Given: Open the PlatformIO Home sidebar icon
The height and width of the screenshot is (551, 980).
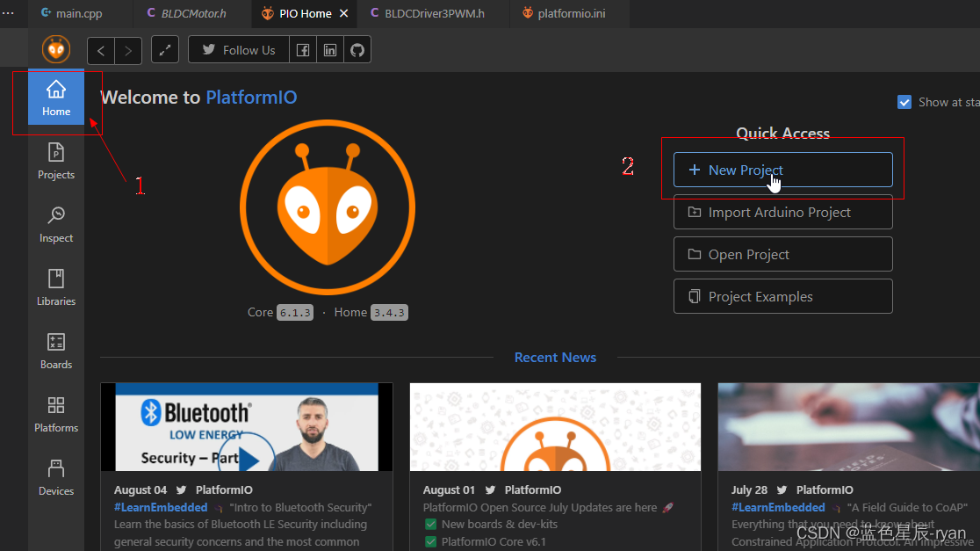Looking at the screenshot, I should (55, 97).
